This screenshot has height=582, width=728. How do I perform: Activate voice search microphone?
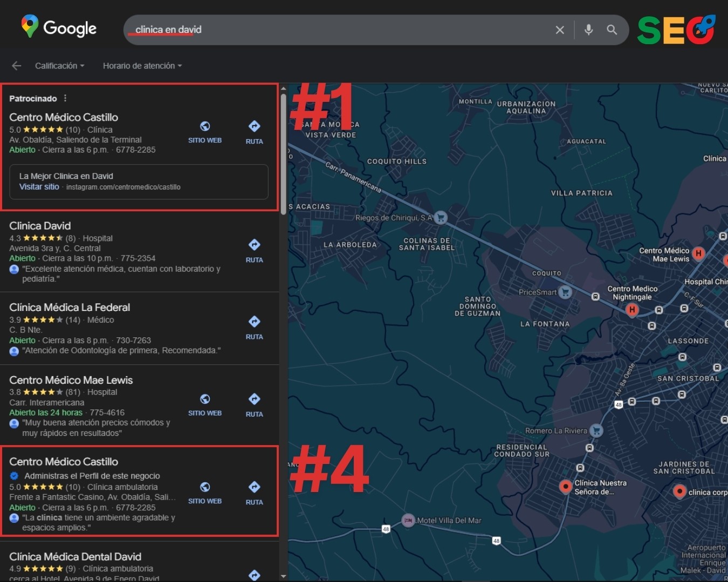point(588,30)
